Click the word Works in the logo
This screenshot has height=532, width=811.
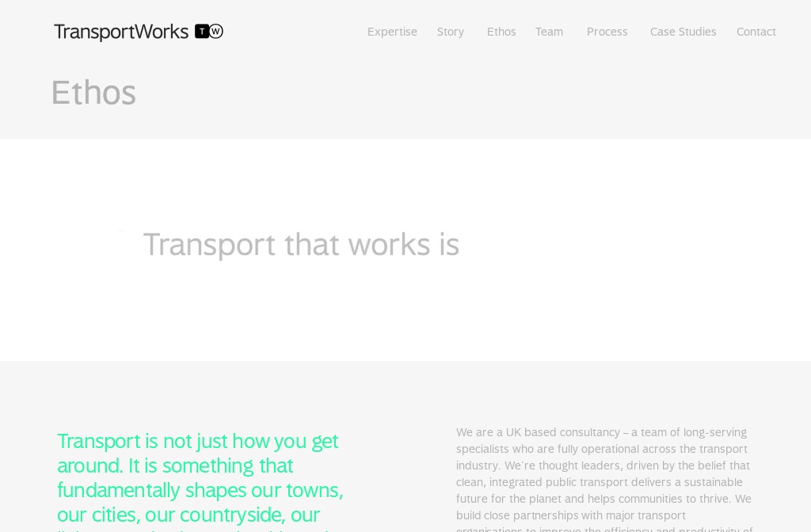(162, 32)
